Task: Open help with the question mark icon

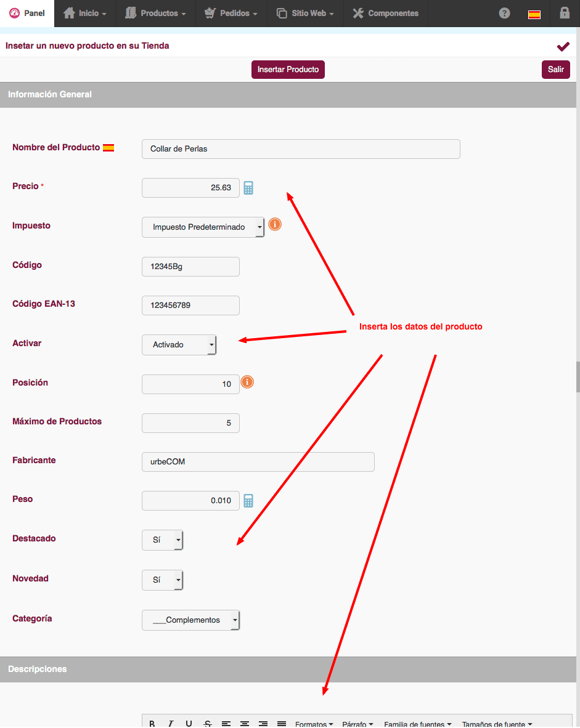Action: [504, 13]
